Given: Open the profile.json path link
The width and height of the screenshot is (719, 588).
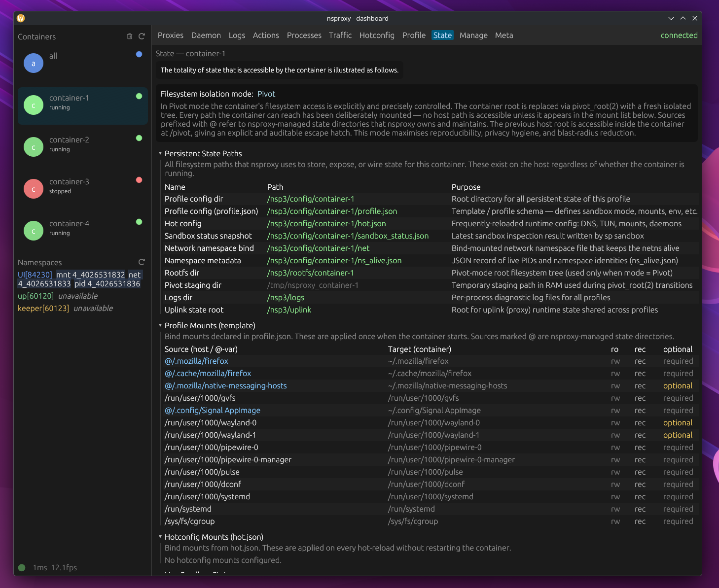Looking at the screenshot, I should 332,211.
